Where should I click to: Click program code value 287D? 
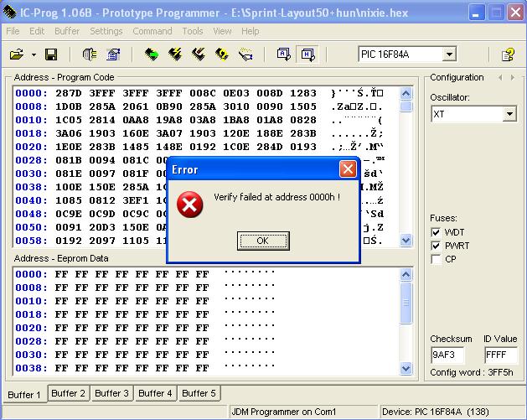pyautogui.click(x=69, y=93)
